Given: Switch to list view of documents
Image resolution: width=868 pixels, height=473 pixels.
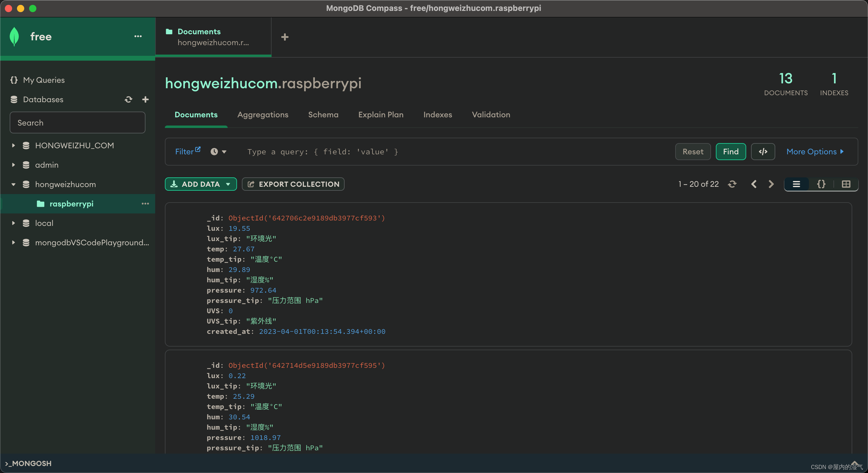Looking at the screenshot, I should 796,184.
